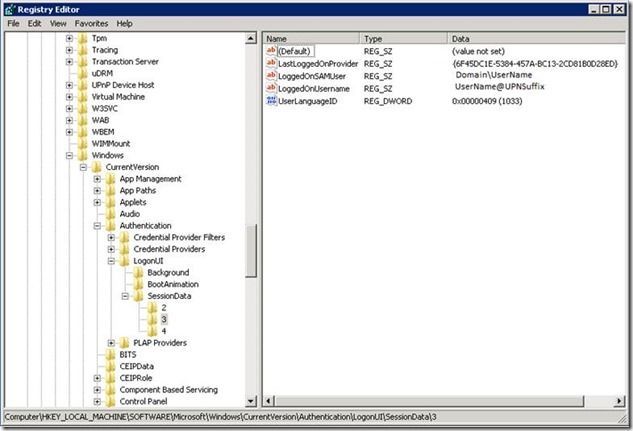Expand the Applets key

[97, 202]
